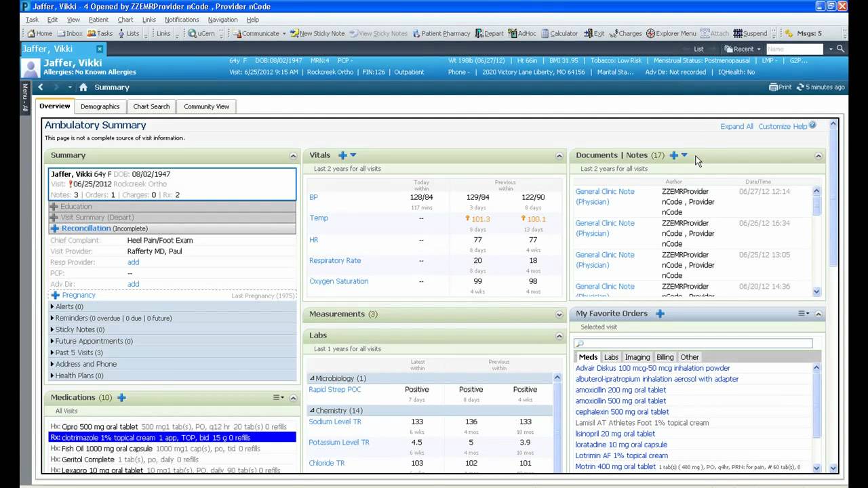Click the Expand All link
Image resolution: width=868 pixels, height=488 pixels.
tap(736, 127)
